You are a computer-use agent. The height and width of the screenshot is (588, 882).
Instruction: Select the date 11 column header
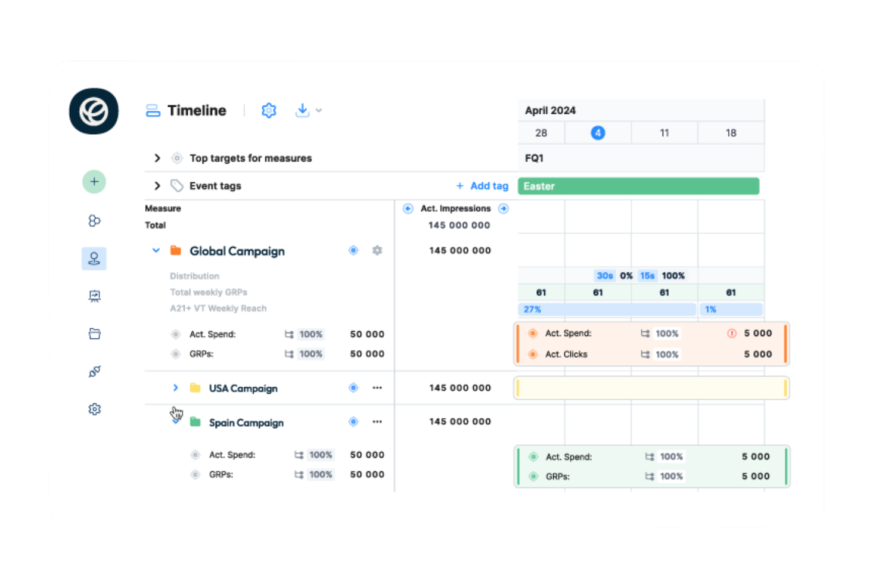coord(664,133)
